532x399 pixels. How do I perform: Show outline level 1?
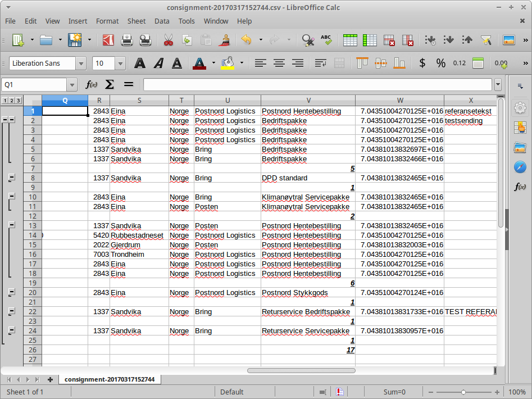pyautogui.click(x=4, y=101)
